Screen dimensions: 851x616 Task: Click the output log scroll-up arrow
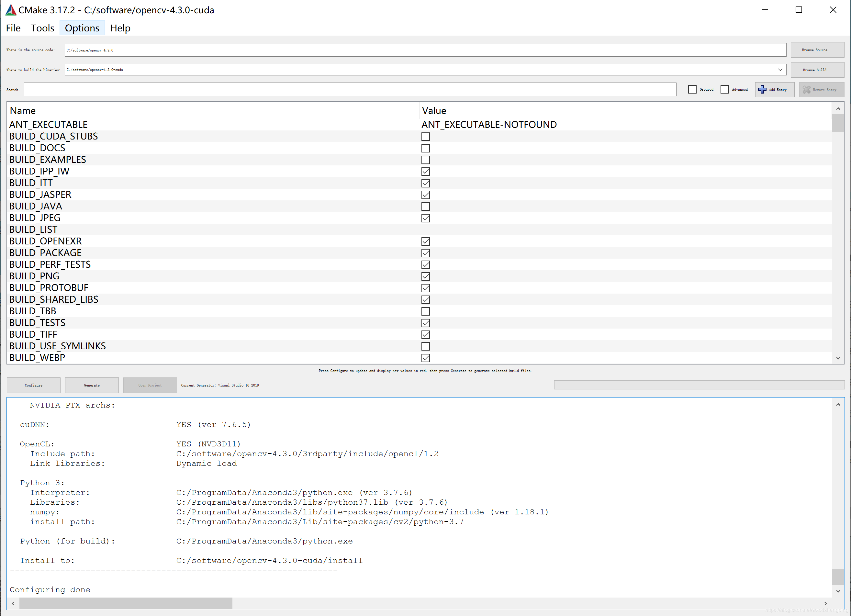point(838,404)
